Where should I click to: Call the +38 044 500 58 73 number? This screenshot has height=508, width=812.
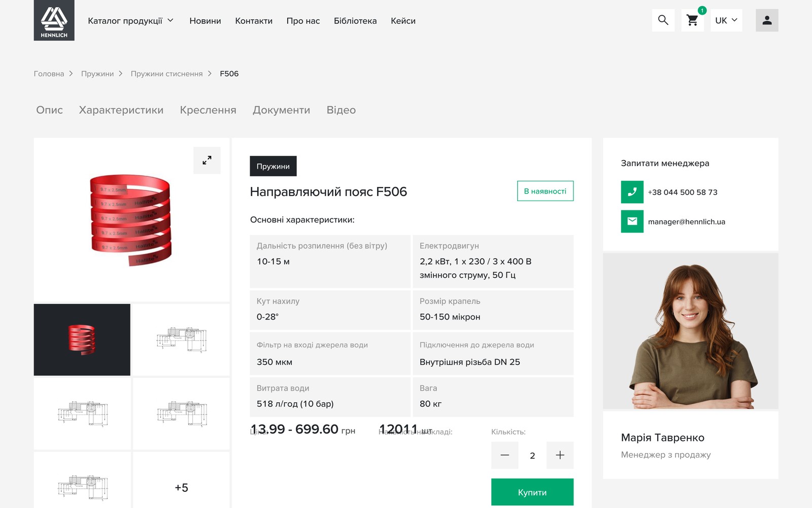coord(683,192)
